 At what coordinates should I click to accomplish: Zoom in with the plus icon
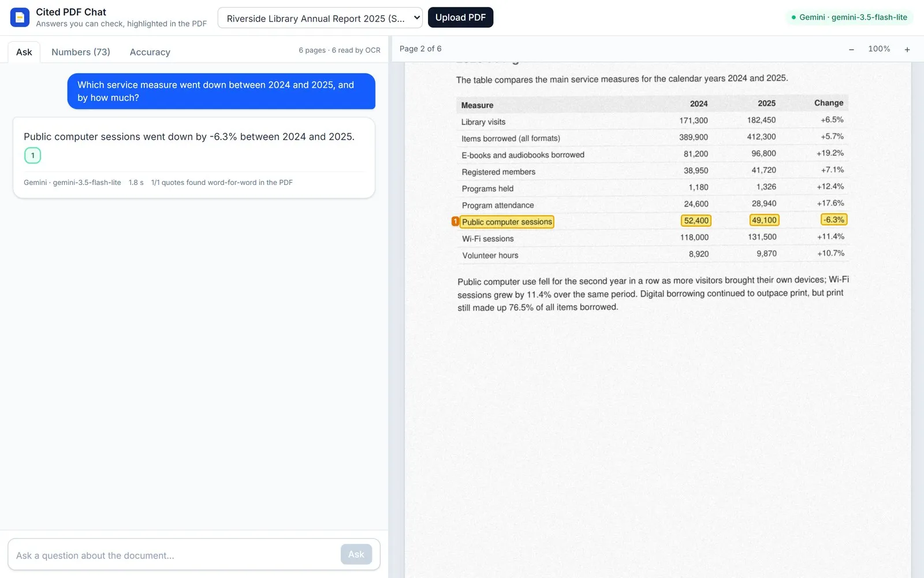pyautogui.click(x=907, y=50)
